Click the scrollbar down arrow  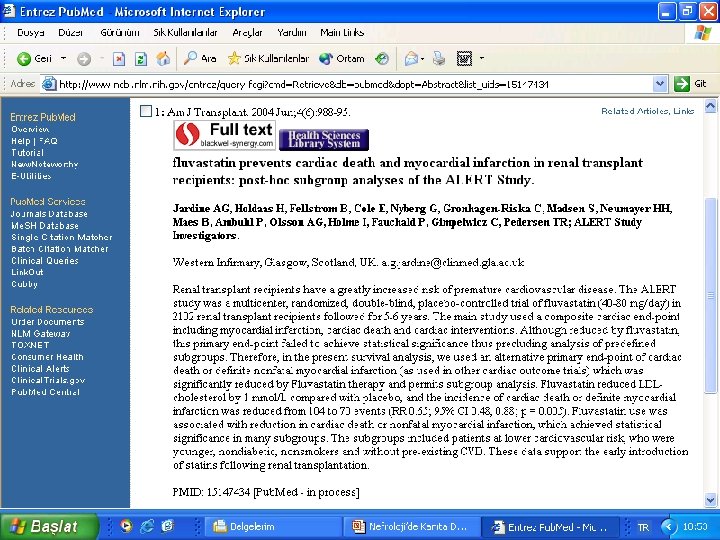point(710,500)
